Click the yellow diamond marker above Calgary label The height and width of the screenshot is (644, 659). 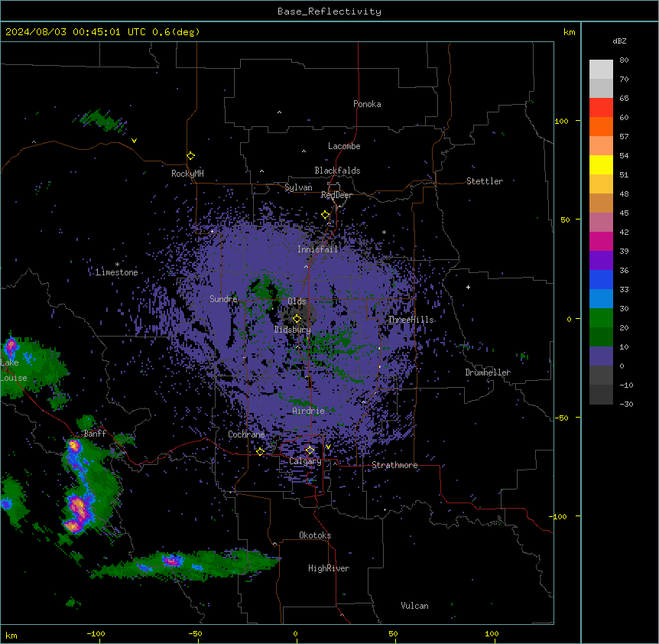(x=310, y=450)
